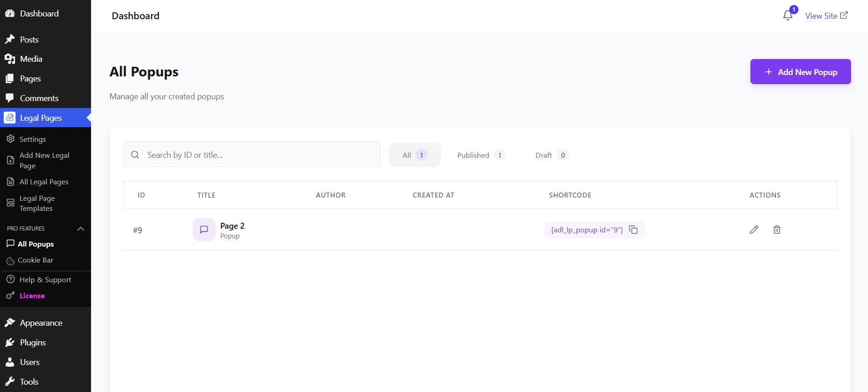Open Legal Pages menu in the sidebar
The height and width of the screenshot is (392, 868).
[46, 118]
